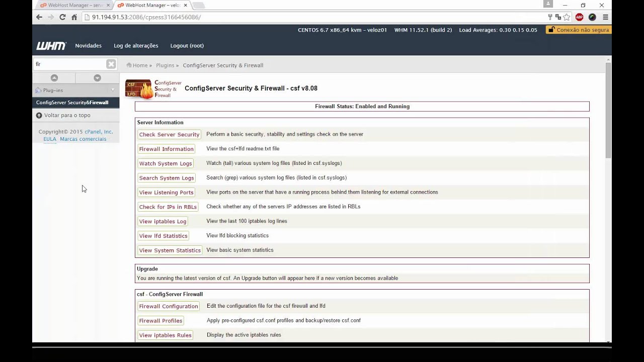Click the page vertical scrollbar

pos(608,111)
